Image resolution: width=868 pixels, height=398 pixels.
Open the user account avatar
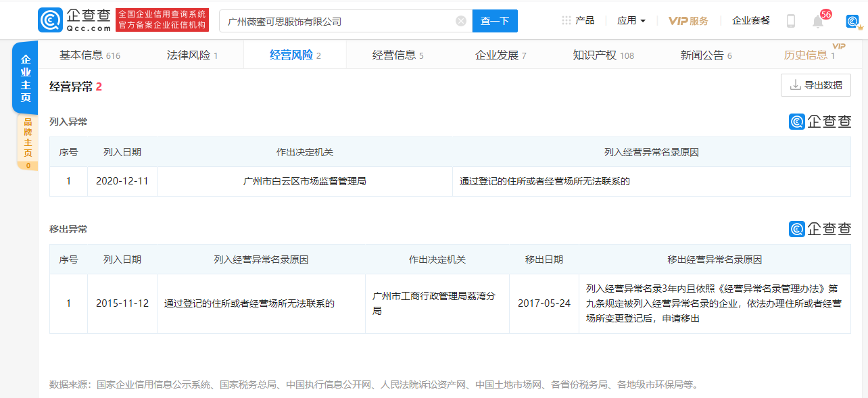(852, 21)
